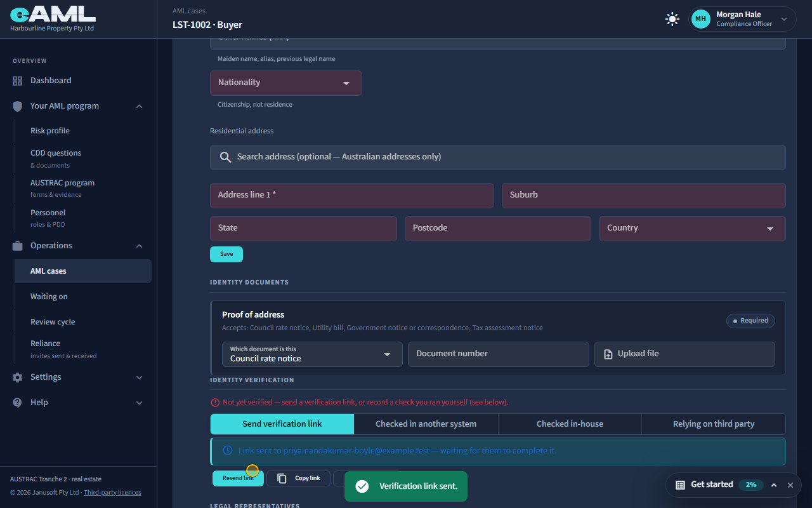The image size is (812, 508).
Task: Click the Settings gear icon in sidebar
Action: pyautogui.click(x=18, y=377)
